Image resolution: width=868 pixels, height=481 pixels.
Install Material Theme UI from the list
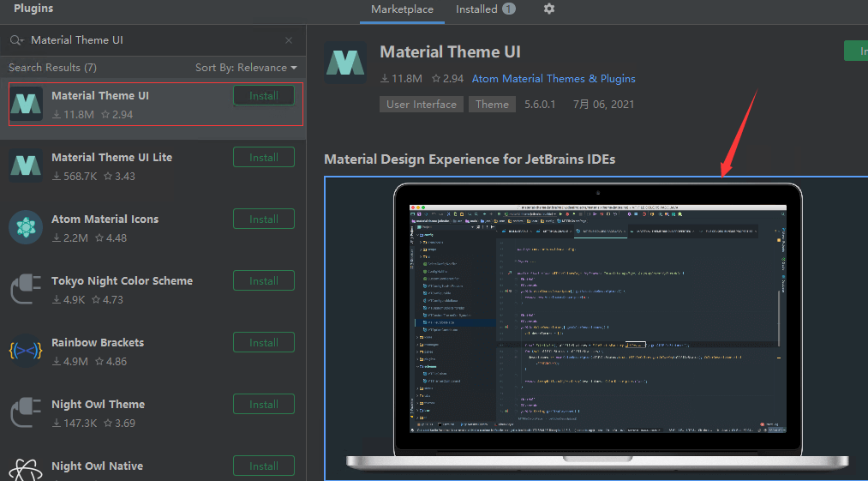click(x=264, y=95)
